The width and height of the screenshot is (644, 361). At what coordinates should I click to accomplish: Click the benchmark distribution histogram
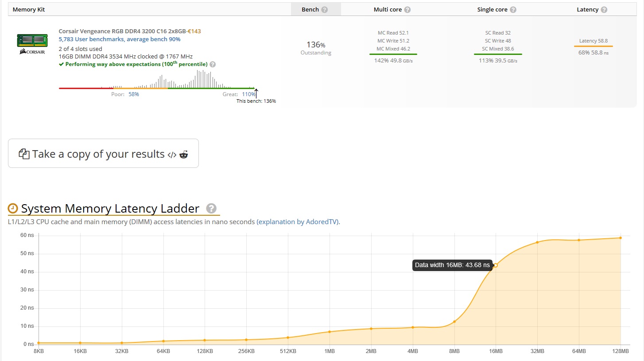pos(157,79)
